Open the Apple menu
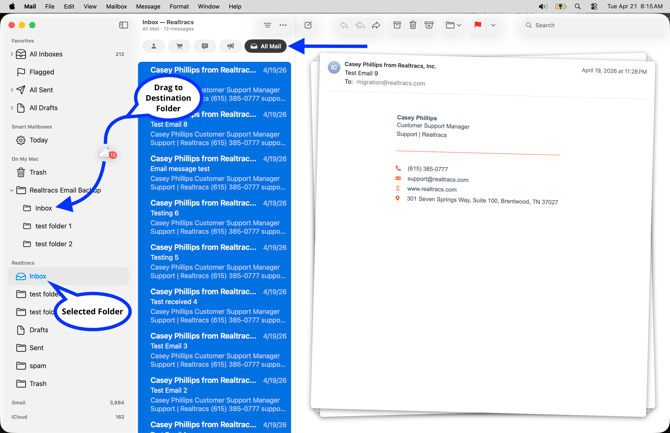670x433 pixels. 12,6
